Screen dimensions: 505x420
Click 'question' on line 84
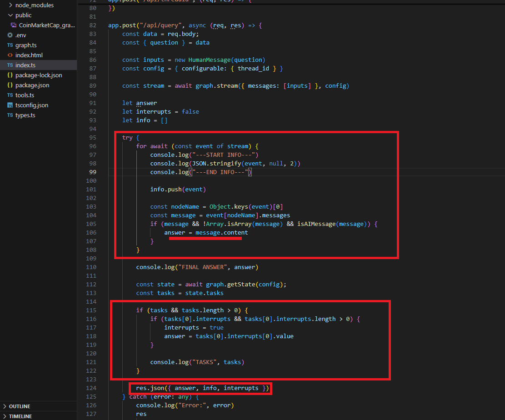point(164,43)
